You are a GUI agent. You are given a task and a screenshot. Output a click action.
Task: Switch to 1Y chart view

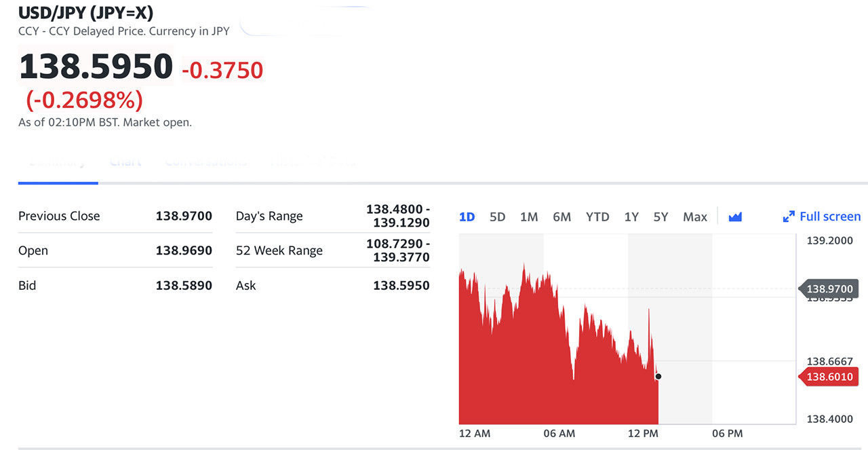click(631, 217)
